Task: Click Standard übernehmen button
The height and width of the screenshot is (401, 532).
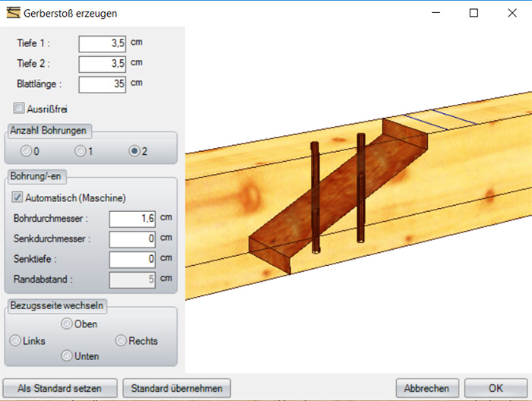Action: pos(177,388)
